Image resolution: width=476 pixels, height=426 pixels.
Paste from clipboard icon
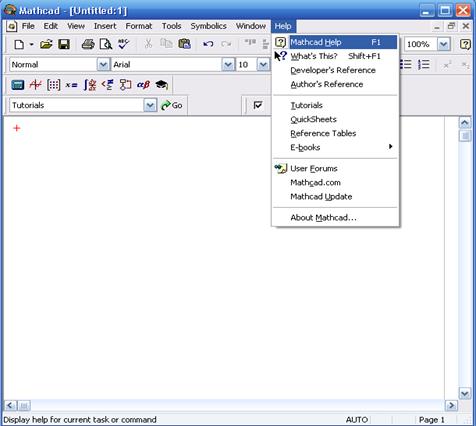coord(184,44)
